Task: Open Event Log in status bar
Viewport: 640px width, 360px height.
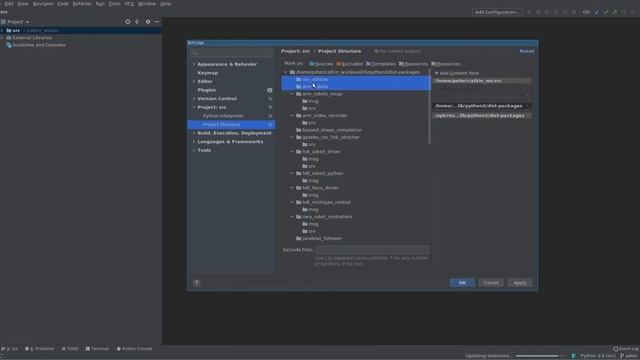Action: point(626,349)
